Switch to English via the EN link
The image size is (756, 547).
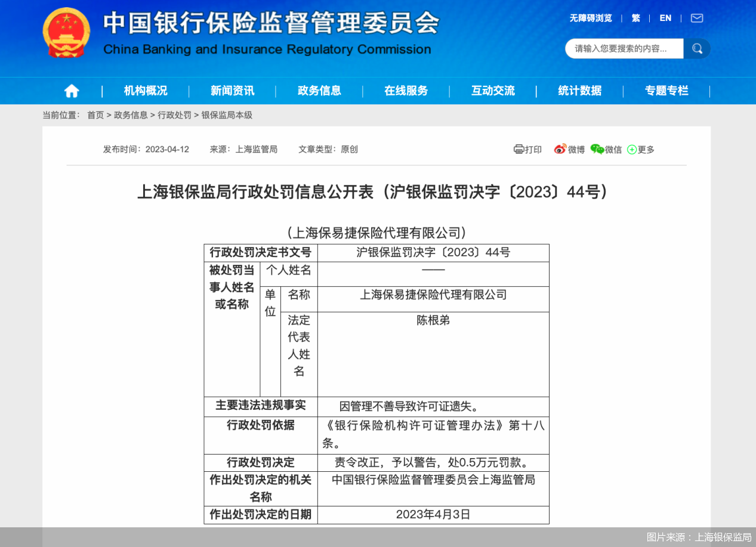665,18
